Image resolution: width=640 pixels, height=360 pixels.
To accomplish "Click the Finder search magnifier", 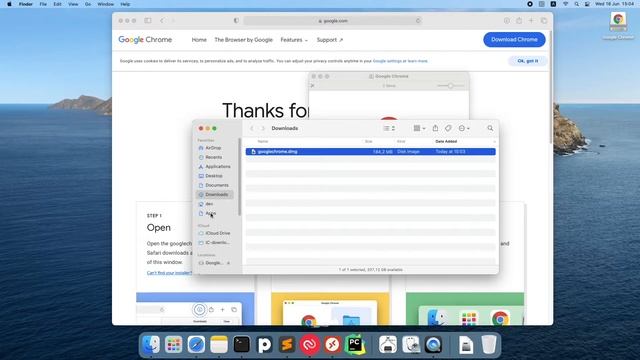I will pos(490,128).
